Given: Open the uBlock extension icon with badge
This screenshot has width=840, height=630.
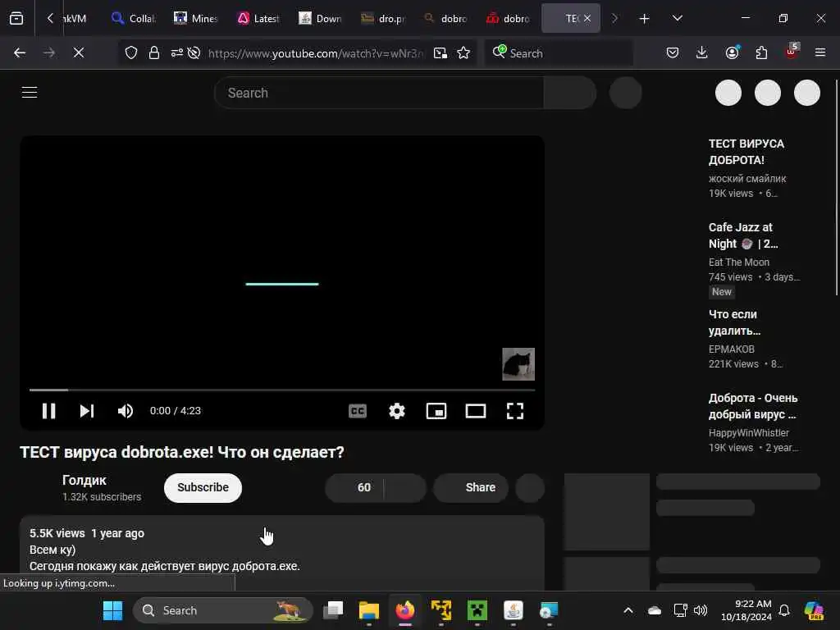Looking at the screenshot, I should pos(792,52).
